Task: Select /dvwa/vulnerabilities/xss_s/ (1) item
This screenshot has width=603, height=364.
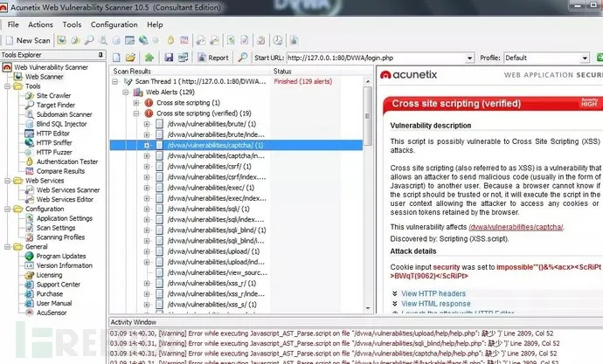Action: click(211, 305)
